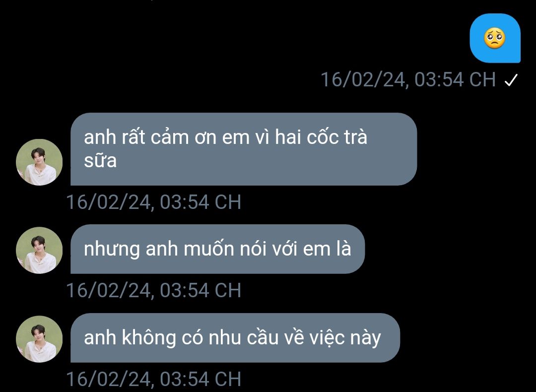Tap the message "anh rất cảm ơn em vì hai cốc"
This screenshot has width=536, height=392.
[244, 149]
